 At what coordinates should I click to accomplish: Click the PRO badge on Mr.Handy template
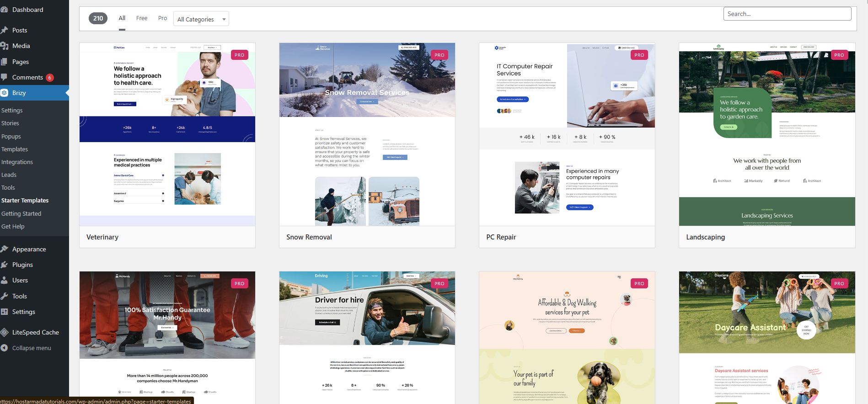(x=240, y=283)
